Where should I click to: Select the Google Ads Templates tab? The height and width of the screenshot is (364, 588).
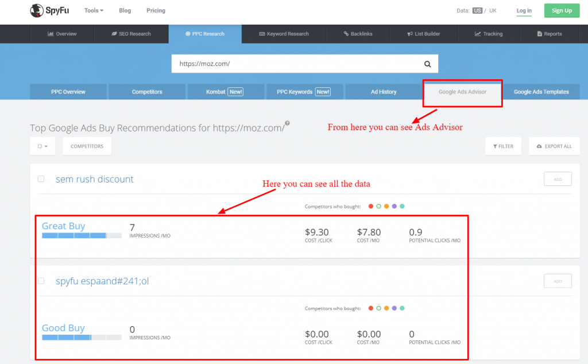[541, 92]
